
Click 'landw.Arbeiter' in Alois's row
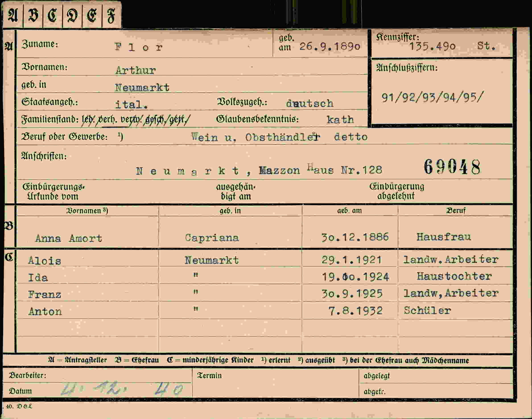[451, 259]
